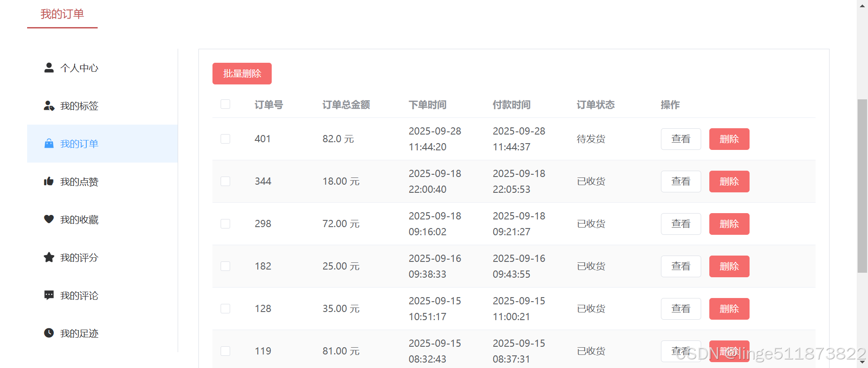868x368 pixels.
Task: Click 删除 for order 344
Action: (729, 182)
